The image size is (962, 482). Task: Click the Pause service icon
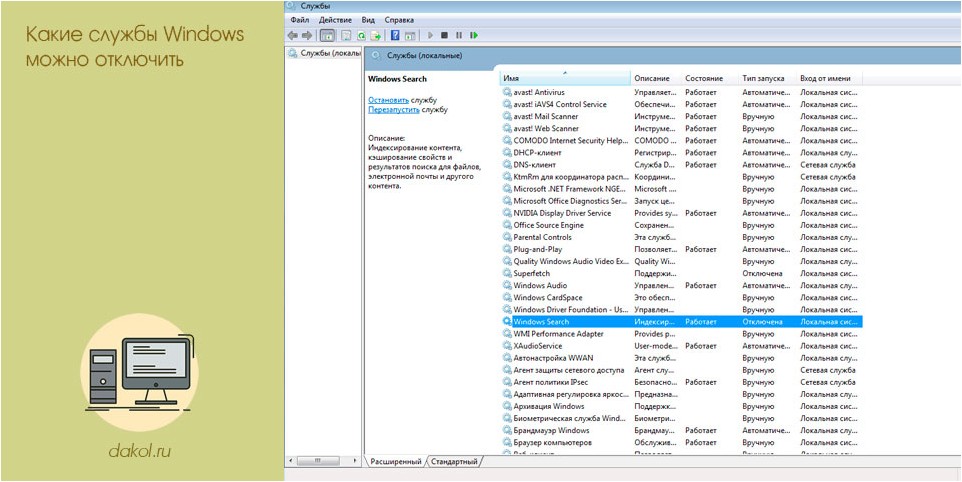click(x=459, y=36)
